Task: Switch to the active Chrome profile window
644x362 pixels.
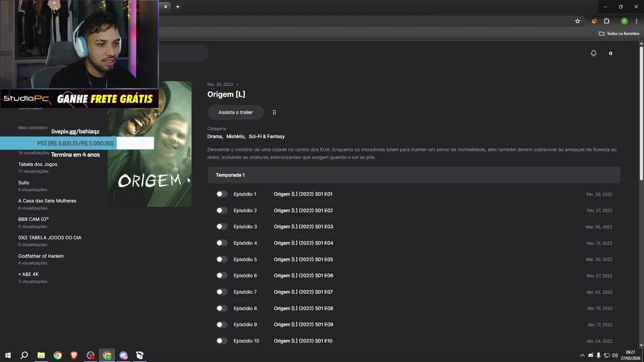Action: [107, 355]
